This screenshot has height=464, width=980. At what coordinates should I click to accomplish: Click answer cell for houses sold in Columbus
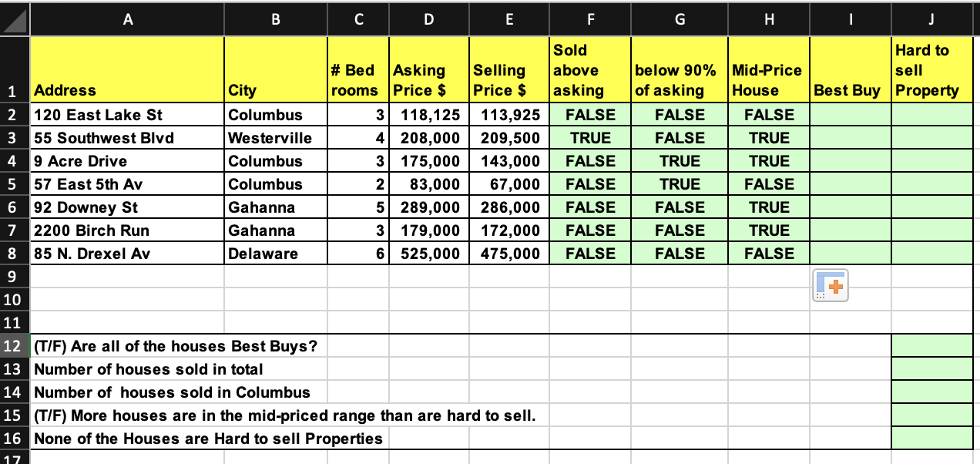click(x=931, y=392)
